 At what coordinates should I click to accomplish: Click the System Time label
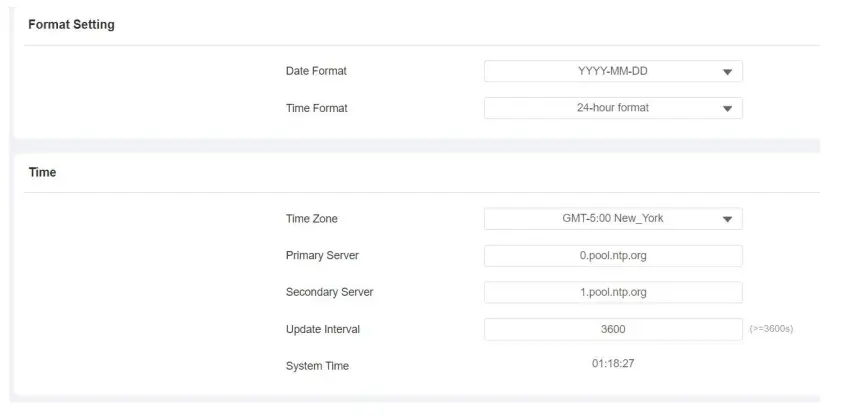click(x=317, y=366)
